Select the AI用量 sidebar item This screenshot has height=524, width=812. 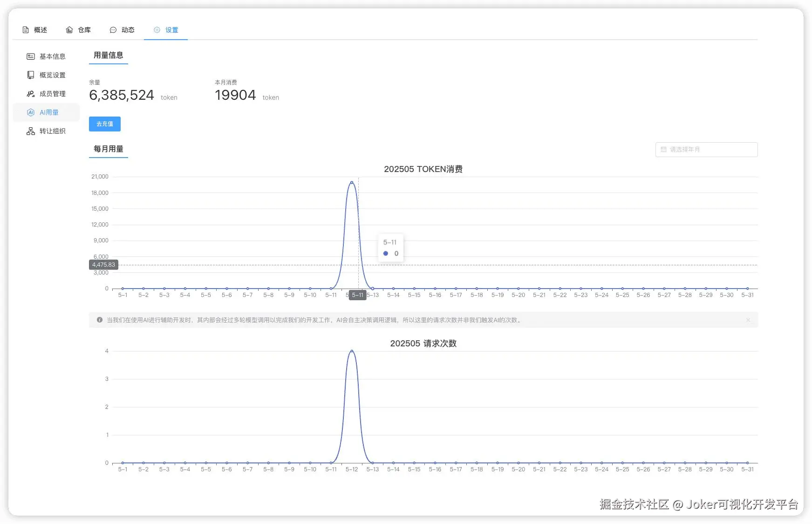[x=47, y=112]
